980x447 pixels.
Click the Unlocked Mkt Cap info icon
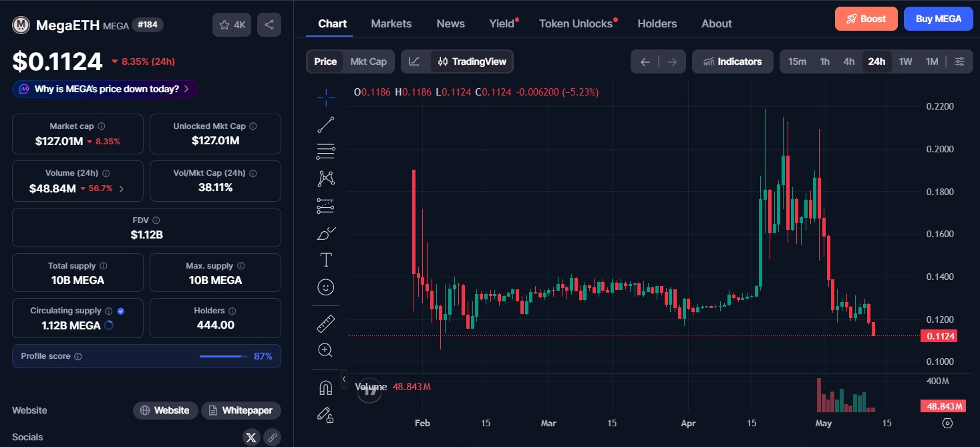(253, 126)
